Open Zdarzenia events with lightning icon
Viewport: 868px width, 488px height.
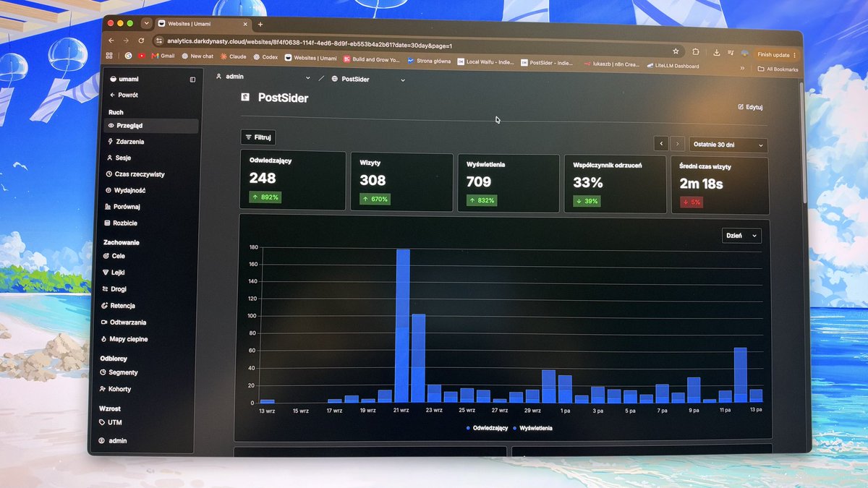125,142
